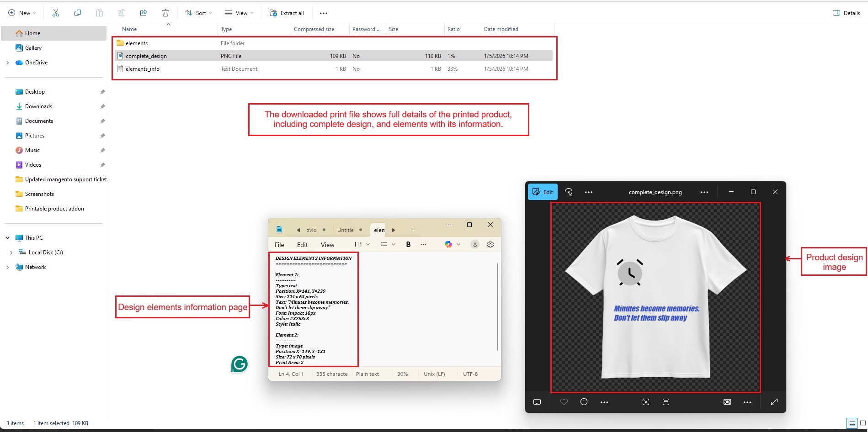Screen dimensions: 868x432
Task: Expand the OneDrive tree node
Action: (7, 63)
